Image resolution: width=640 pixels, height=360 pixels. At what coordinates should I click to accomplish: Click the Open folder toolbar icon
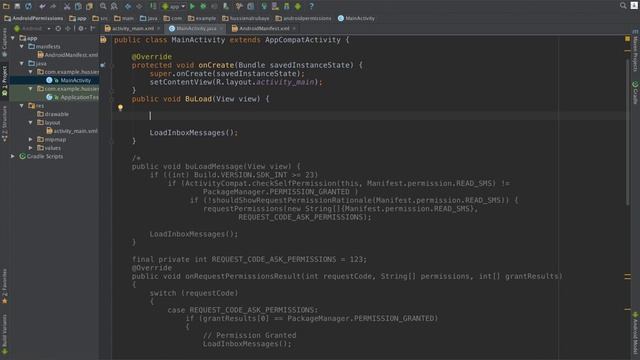(x=6, y=6)
